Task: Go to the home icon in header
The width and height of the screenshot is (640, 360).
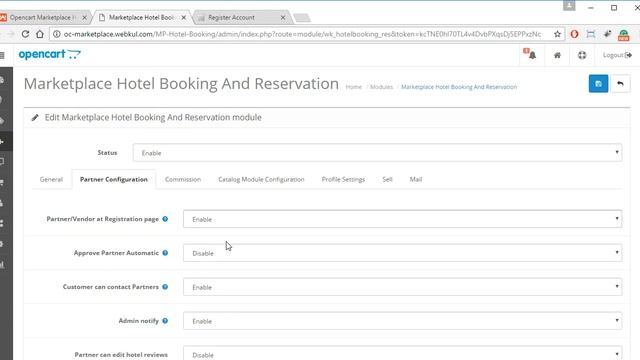Action: 557,55
